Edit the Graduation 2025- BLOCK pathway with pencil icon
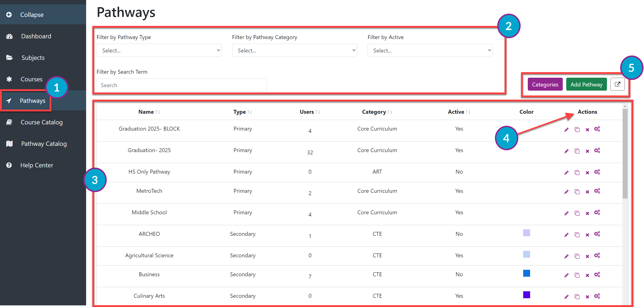 click(566, 129)
